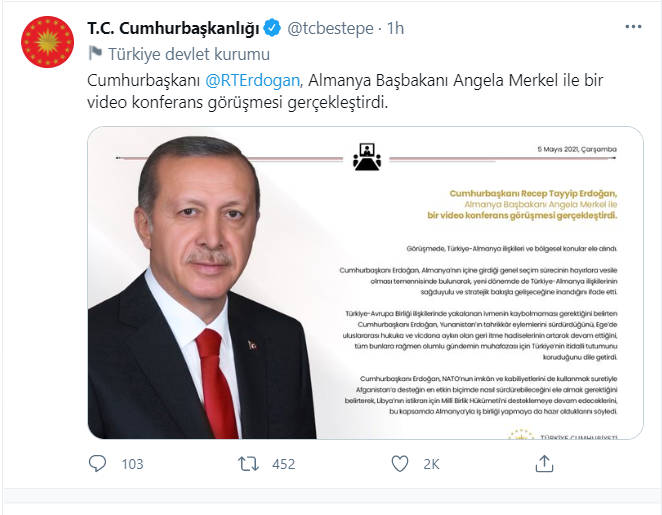Click the video conference icon in the image

pos(367,157)
